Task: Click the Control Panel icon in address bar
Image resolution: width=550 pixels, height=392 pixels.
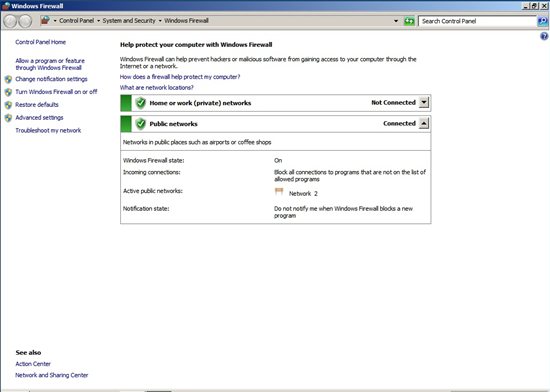Action: tap(45, 20)
